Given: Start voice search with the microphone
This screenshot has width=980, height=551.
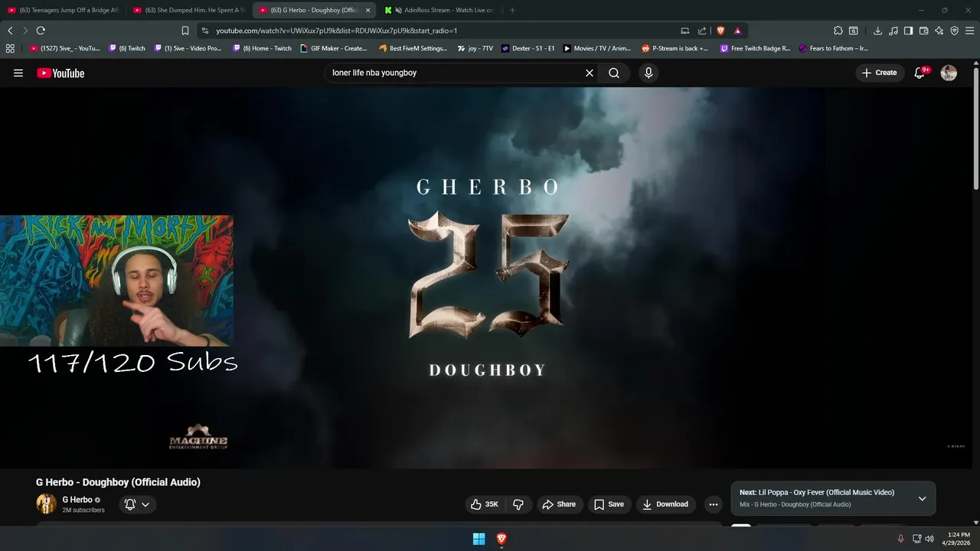Looking at the screenshot, I should pyautogui.click(x=648, y=73).
